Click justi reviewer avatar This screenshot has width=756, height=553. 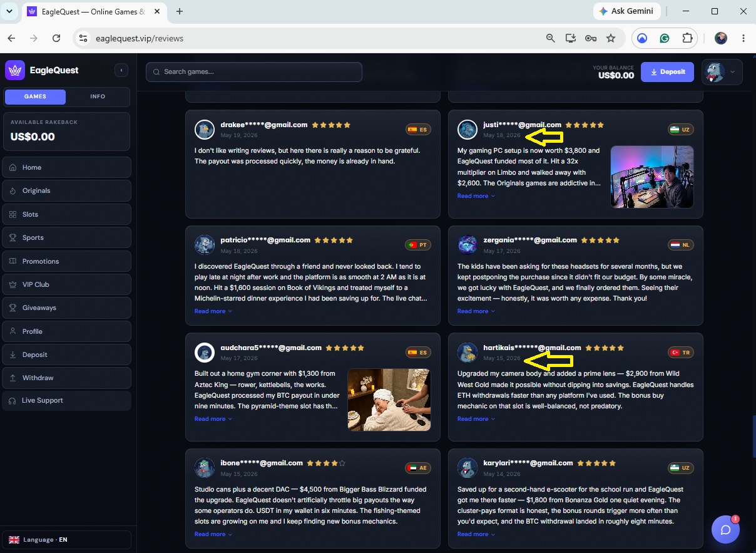coord(467,130)
